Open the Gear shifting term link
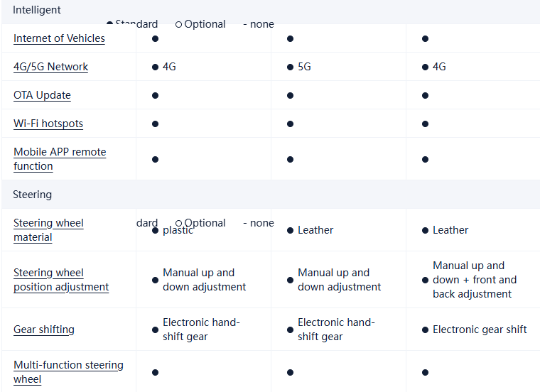This screenshot has height=392, width=540. (x=44, y=330)
